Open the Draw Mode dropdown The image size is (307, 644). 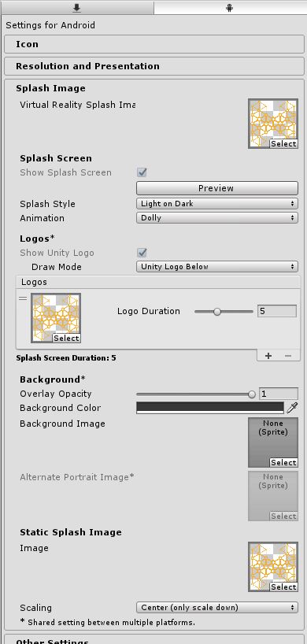click(217, 267)
